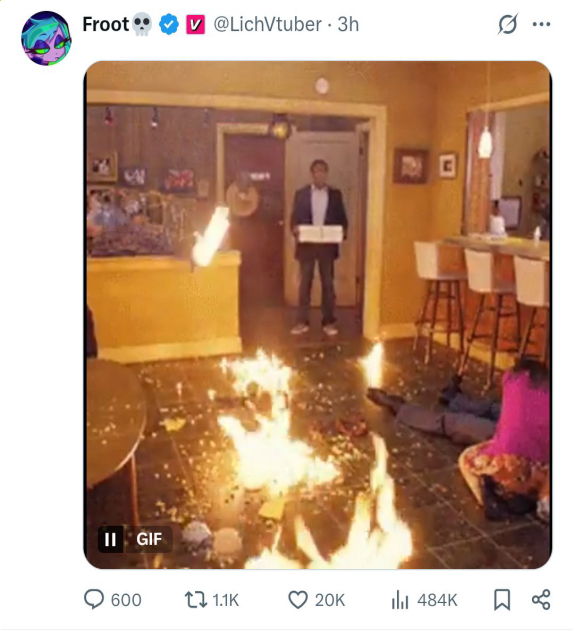This screenshot has height=633, width=574.
Task: Open the three-dot more options menu
Action: tap(541, 24)
